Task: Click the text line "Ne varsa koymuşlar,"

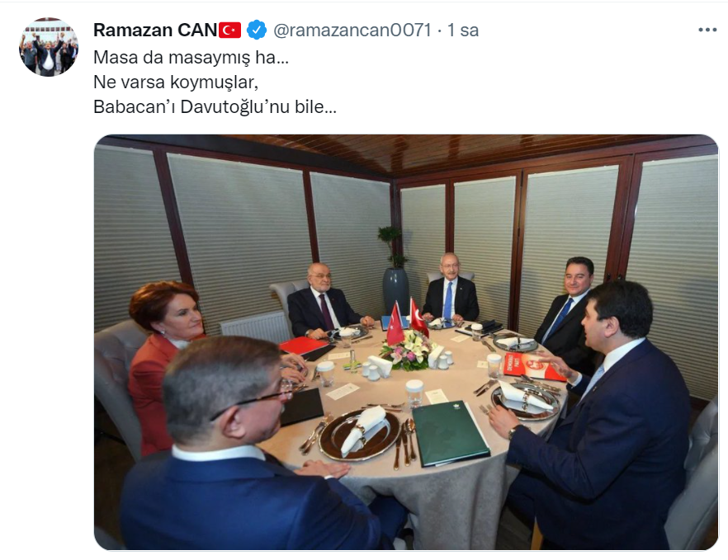Action: 176,82
